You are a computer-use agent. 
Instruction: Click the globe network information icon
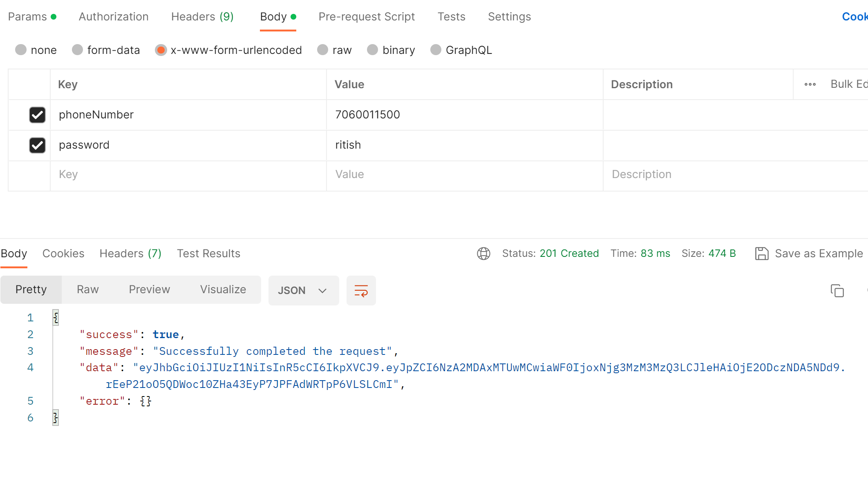pyautogui.click(x=484, y=254)
